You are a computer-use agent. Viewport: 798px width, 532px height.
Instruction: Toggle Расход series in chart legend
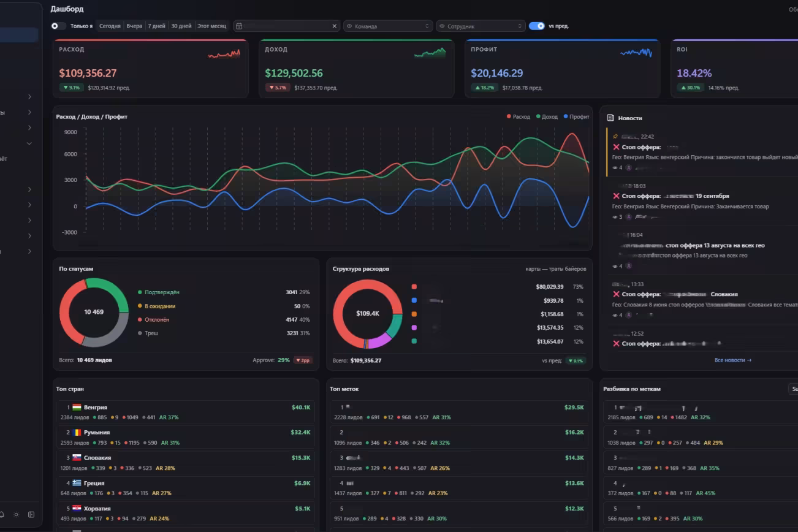pos(519,116)
